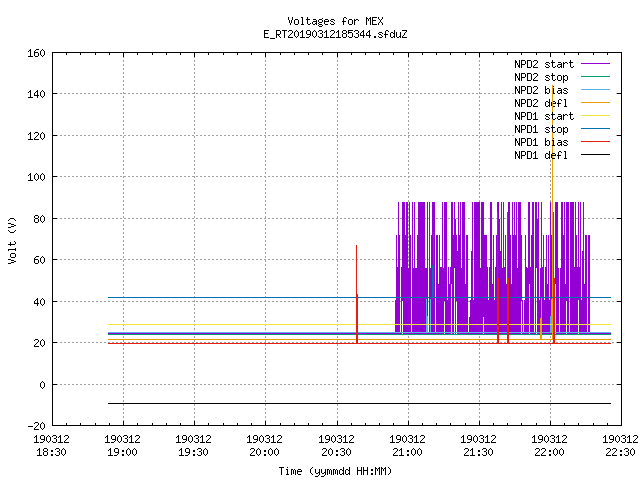Click the black NPD1 defl legend line
This screenshot has height=480, width=640.
tap(595, 155)
